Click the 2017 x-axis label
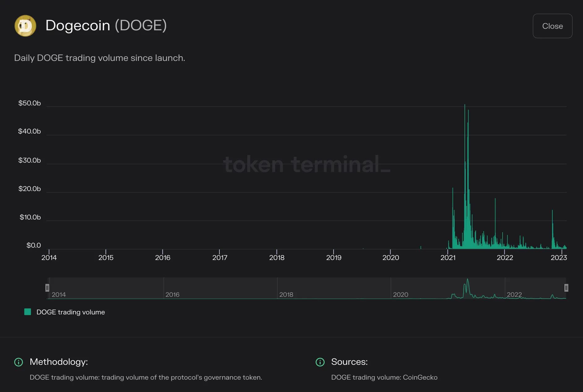Viewport: 583px width, 392px height. pyautogui.click(x=220, y=258)
